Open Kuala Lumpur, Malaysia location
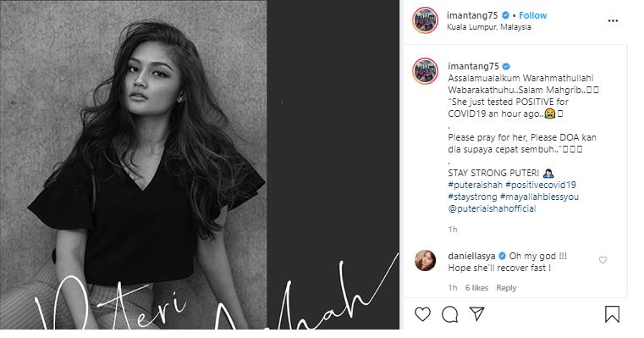Viewport: 644px width, 338px height. [x=489, y=27]
